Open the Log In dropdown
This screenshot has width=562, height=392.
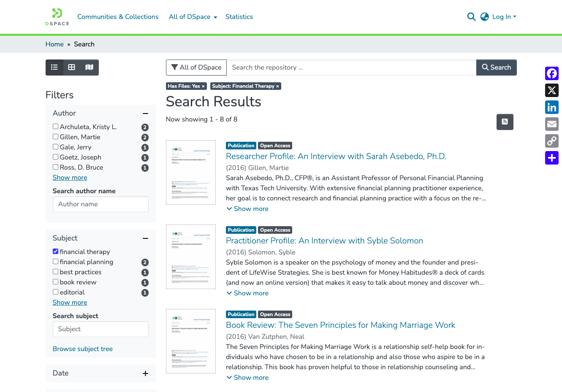[504, 17]
